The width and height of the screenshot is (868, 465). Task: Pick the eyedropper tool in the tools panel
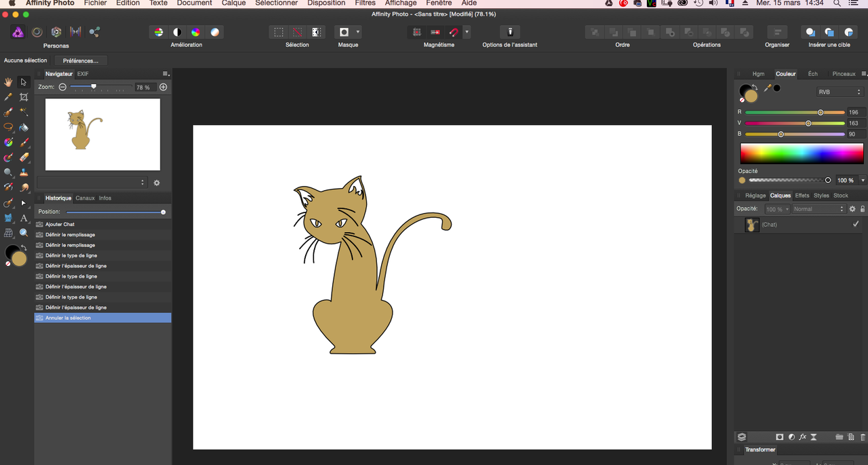[x=8, y=97]
